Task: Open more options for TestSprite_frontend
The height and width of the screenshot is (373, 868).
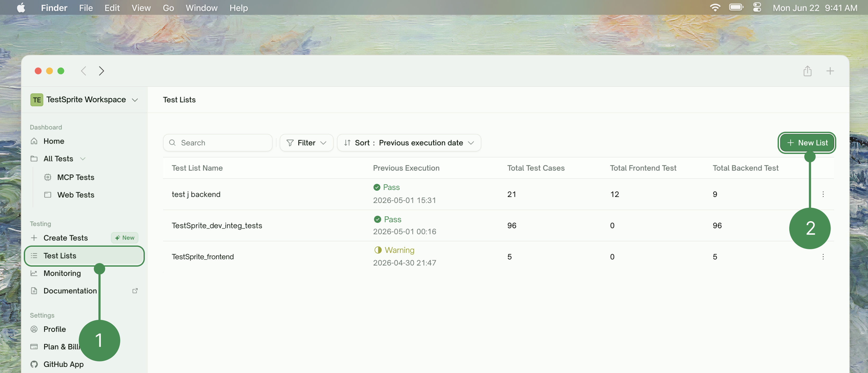Action: 823,257
